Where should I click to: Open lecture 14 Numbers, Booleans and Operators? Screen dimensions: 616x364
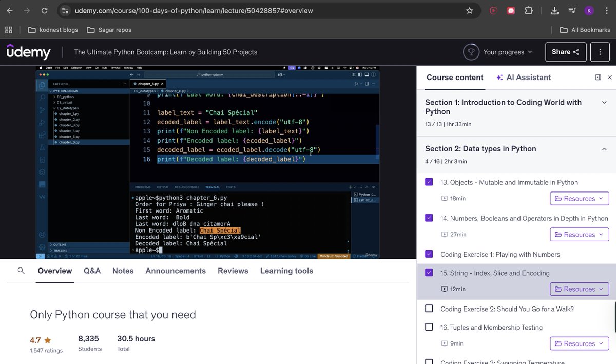click(x=524, y=218)
